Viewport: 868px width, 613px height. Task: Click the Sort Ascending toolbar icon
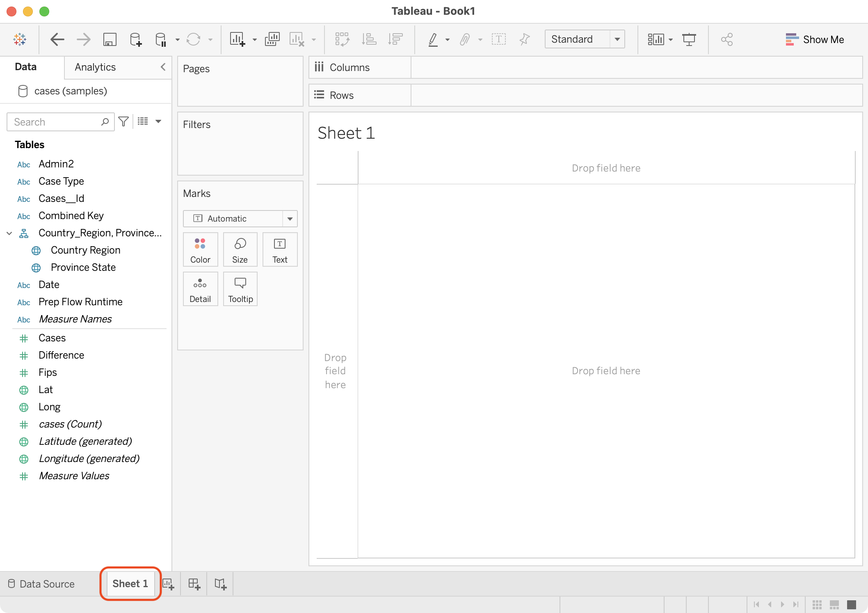point(369,40)
